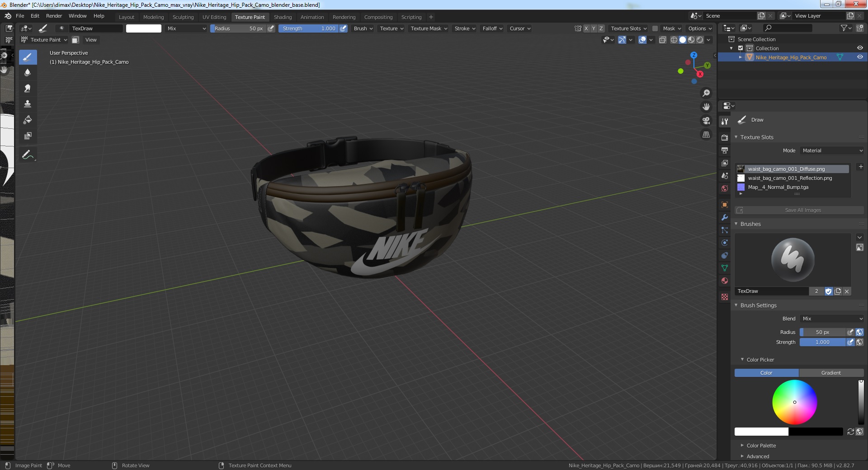
Task: Open the Blend mode Mix dropdown in header
Action: [186, 28]
